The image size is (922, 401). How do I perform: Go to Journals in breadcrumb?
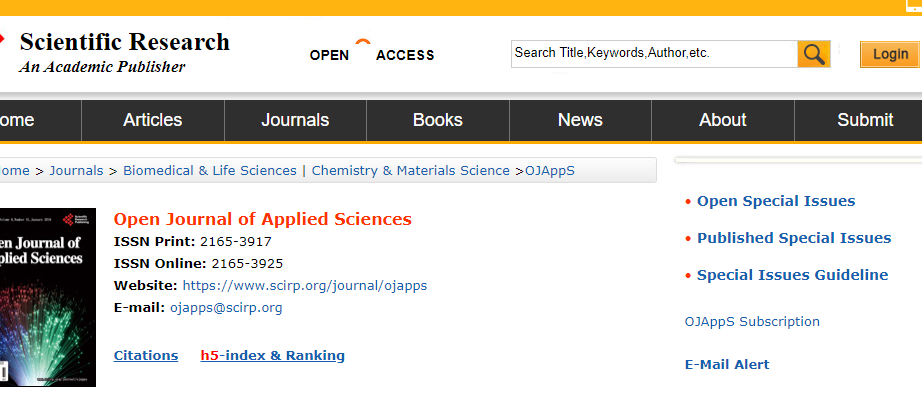[x=76, y=171]
